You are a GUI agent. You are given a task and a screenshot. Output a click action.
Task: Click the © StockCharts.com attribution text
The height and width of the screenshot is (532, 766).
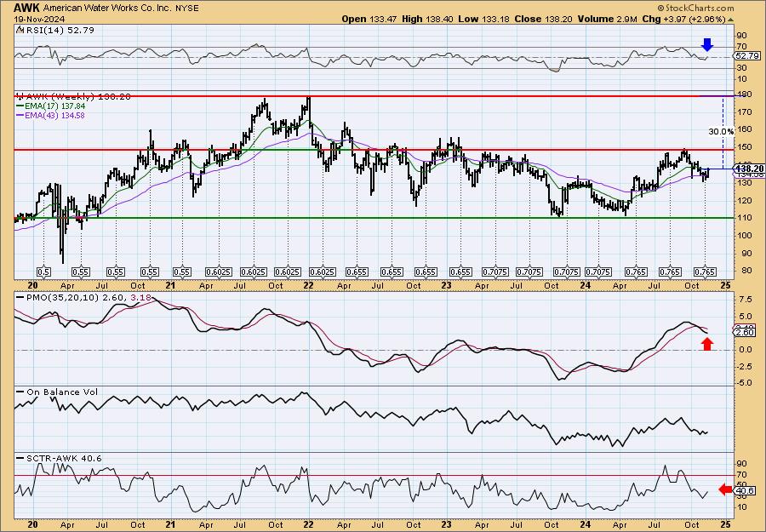coord(695,8)
